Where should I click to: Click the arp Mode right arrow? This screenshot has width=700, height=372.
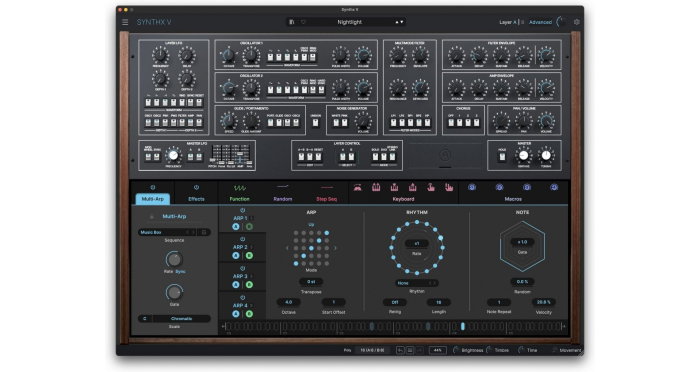pyautogui.click(x=335, y=248)
